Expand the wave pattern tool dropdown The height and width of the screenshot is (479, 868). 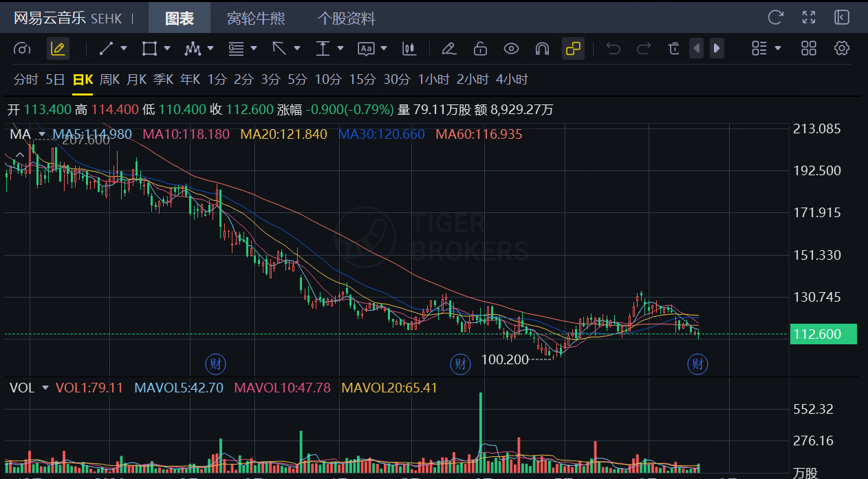(x=210, y=49)
